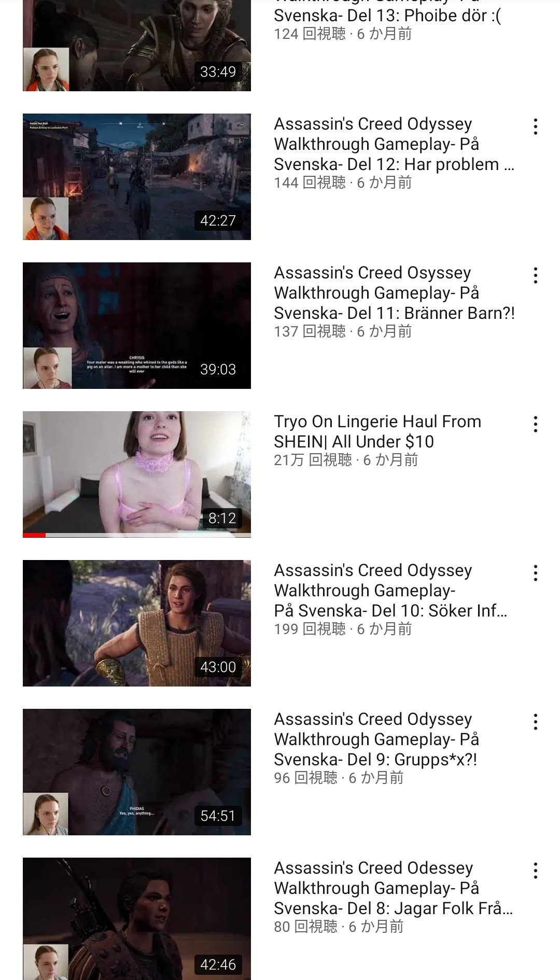Open the Del 12 video thumbnail
Image resolution: width=560 pixels, height=980 pixels.
pos(137,177)
